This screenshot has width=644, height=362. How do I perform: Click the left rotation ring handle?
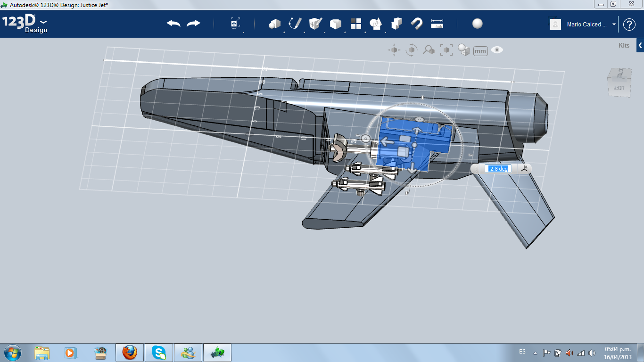click(x=365, y=138)
